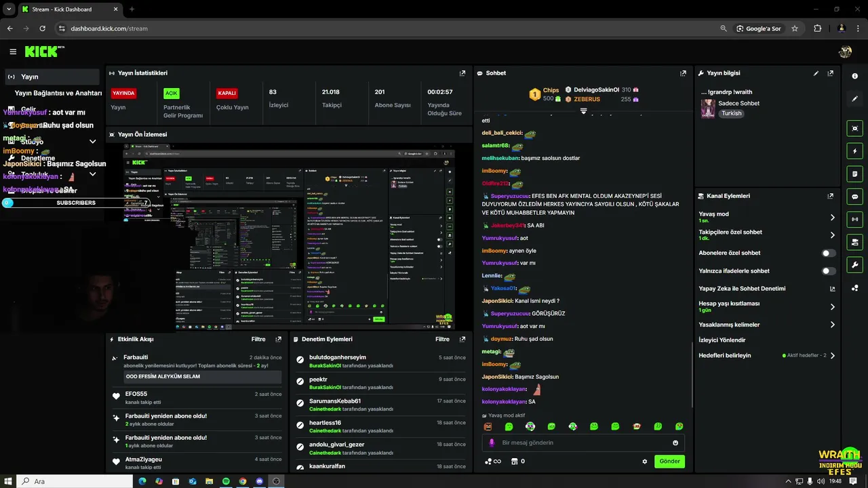Click the volume icon in system tray
The image size is (868, 488).
(x=821, y=481)
